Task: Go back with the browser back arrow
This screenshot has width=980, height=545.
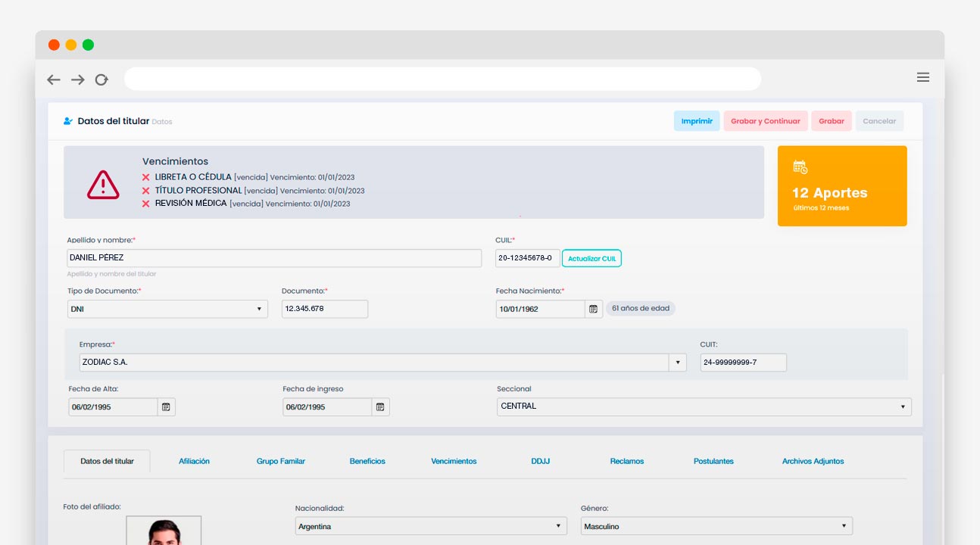Action: 54,79
